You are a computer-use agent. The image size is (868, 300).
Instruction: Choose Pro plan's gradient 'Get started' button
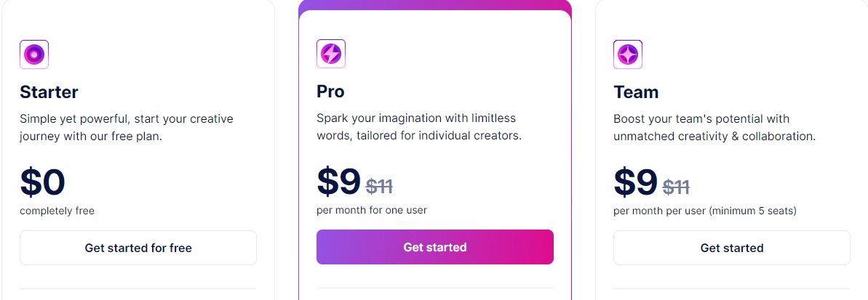tap(435, 247)
